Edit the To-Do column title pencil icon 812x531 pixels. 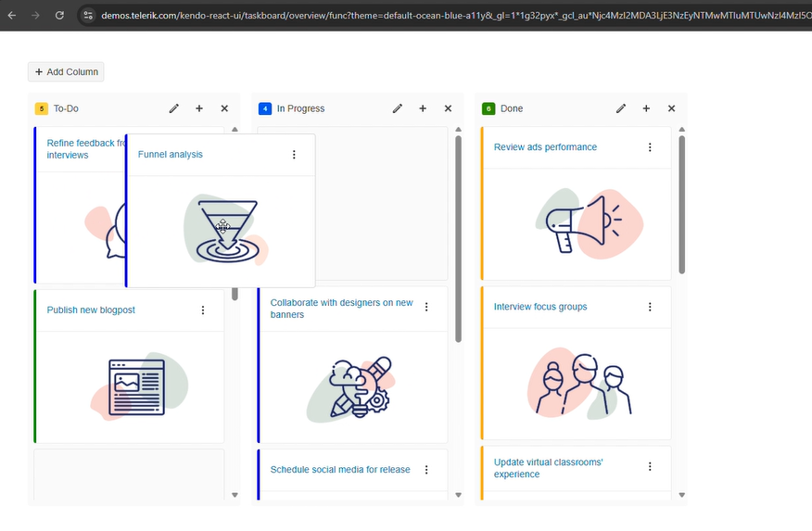[174, 108]
